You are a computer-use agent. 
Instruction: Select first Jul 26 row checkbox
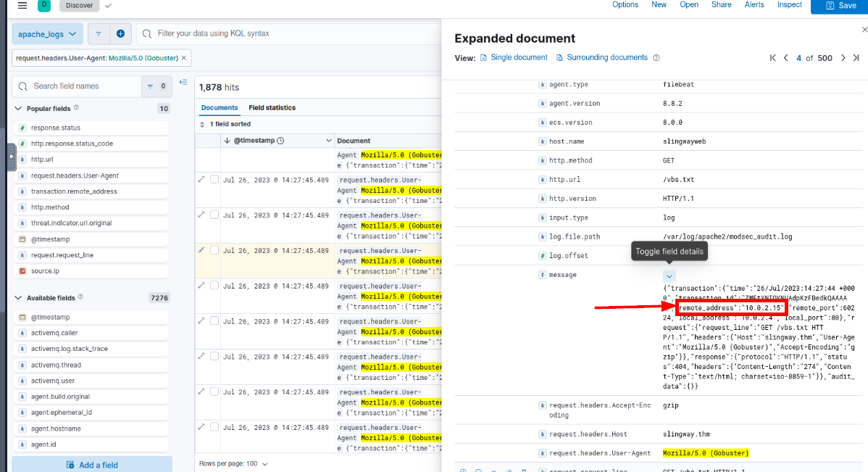coord(214,179)
